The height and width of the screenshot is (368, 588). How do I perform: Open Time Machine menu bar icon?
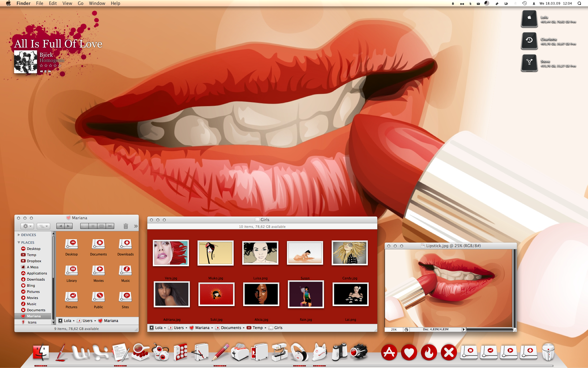tap(524, 3)
